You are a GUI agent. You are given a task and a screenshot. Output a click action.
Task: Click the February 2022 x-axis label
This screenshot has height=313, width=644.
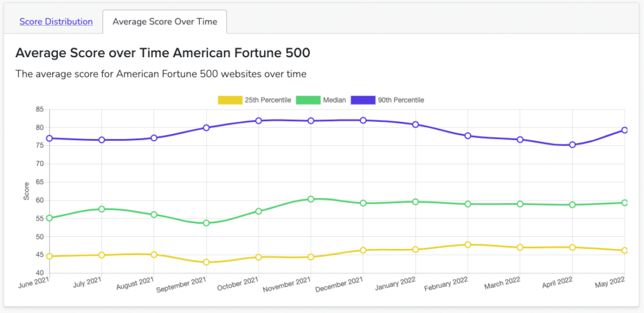(x=445, y=283)
